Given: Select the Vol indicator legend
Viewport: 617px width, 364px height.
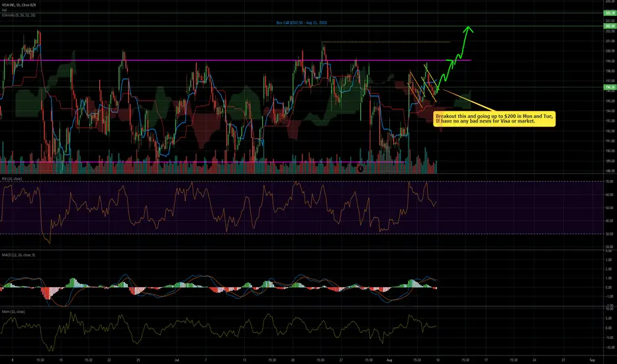Looking at the screenshot, I should coord(4,10).
